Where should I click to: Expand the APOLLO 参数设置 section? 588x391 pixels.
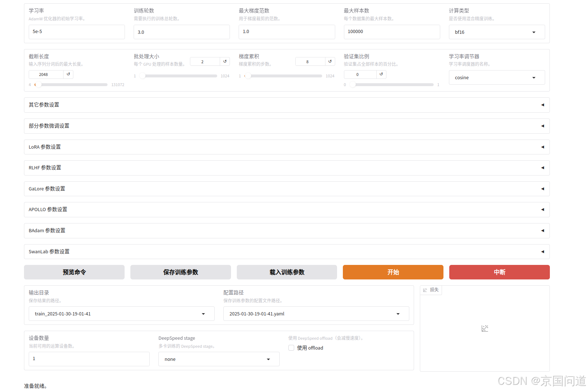click(287, 209)
